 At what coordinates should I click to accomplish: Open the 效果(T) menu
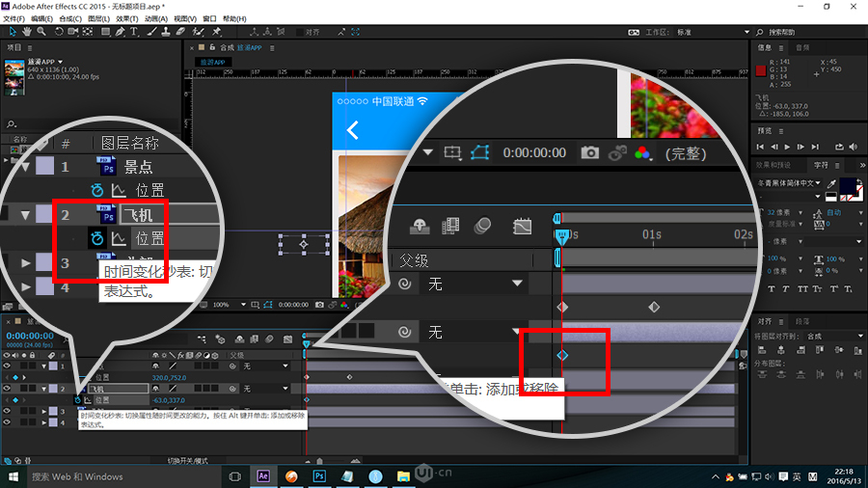tap(126, 18)
